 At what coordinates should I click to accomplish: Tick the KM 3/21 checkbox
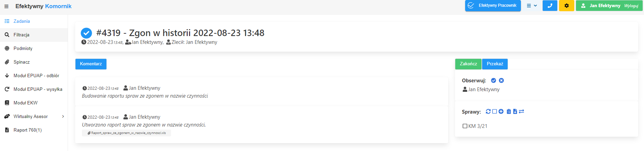click(465, 126)
